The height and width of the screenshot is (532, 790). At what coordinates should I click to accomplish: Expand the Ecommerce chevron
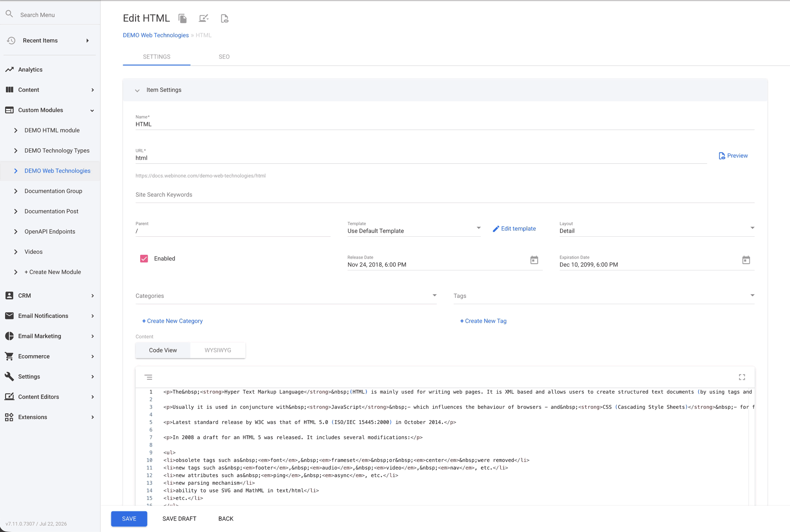pos(92,356)
